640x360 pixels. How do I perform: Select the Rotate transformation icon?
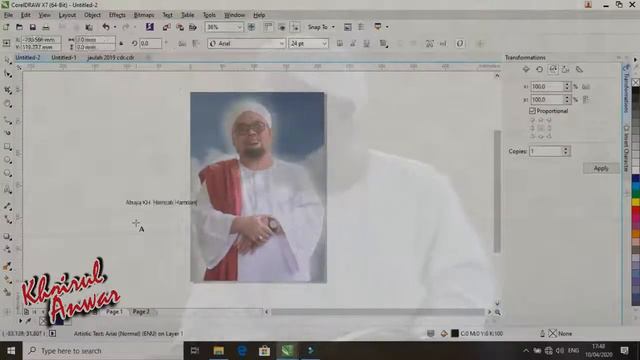coord(540,69)
